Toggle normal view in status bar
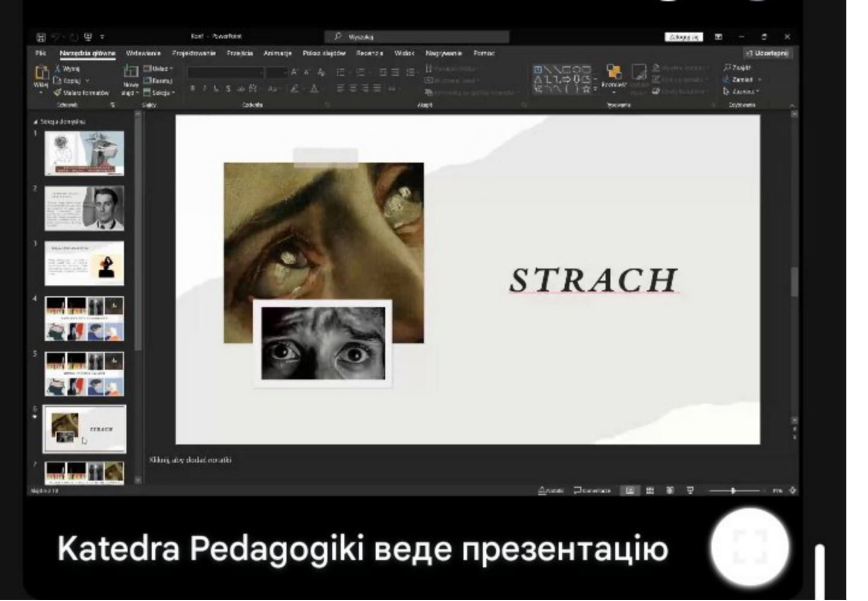The height and width of the screenshot is (601, 868). (630, 490)
